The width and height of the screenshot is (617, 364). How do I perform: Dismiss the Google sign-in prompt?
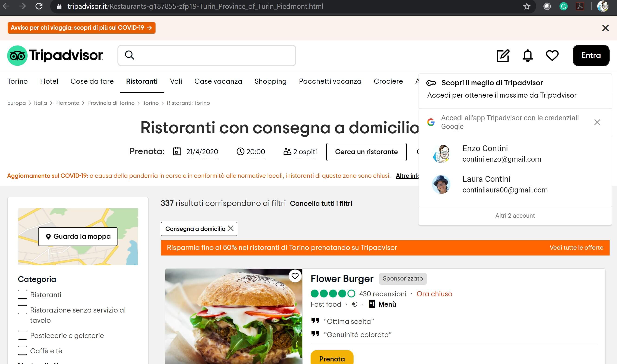(x=597, y=122)
